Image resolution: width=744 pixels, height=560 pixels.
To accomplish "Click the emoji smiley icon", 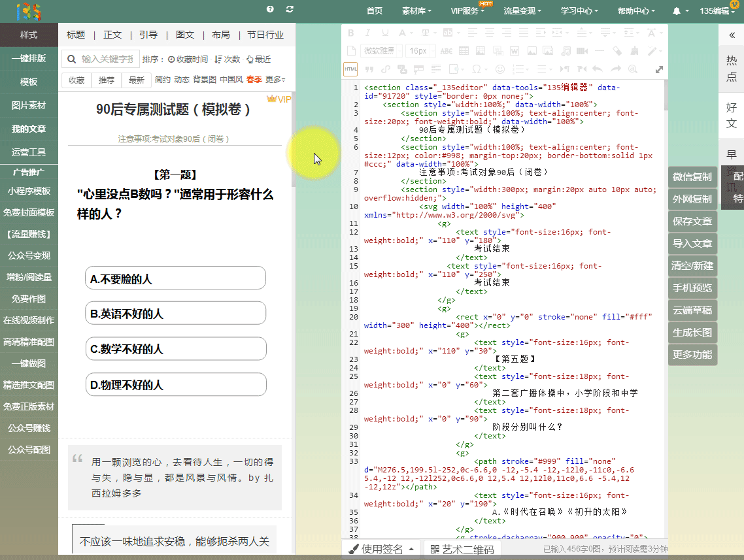I will point(500,69).
